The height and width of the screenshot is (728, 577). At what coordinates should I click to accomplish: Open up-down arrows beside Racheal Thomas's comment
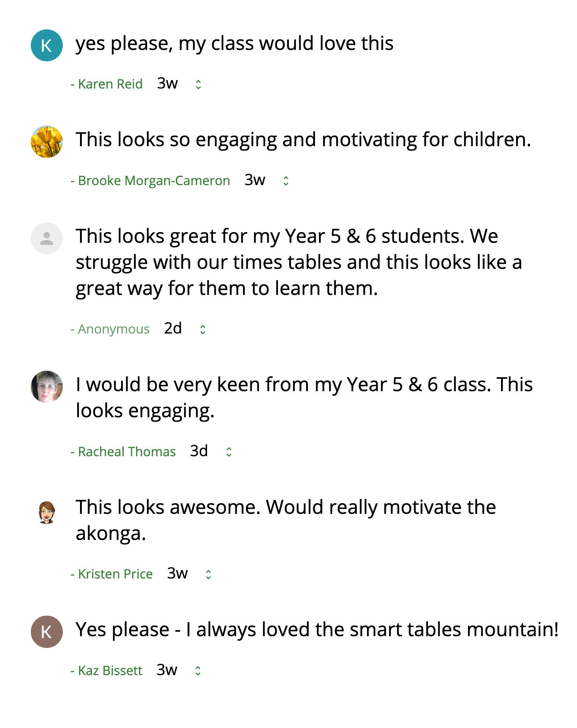229,452
